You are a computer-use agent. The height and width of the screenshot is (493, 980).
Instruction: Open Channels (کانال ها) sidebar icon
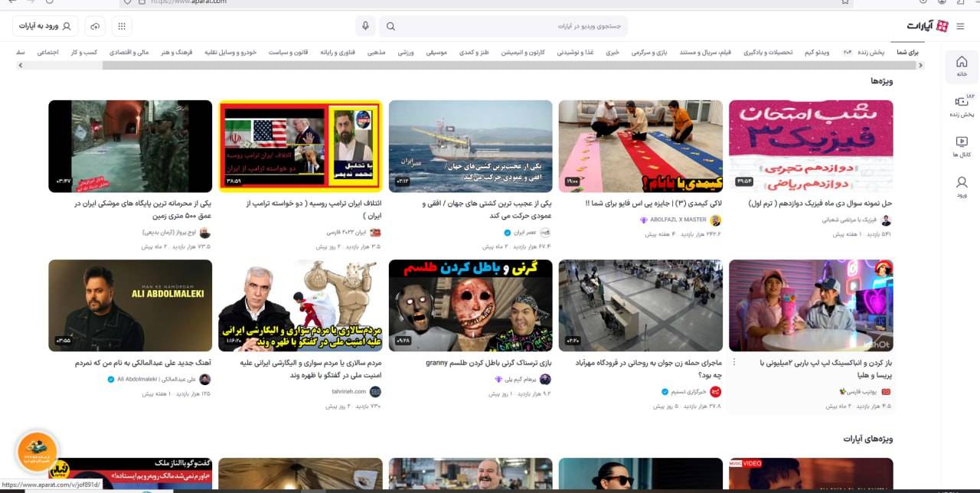(x=962, y=146)
